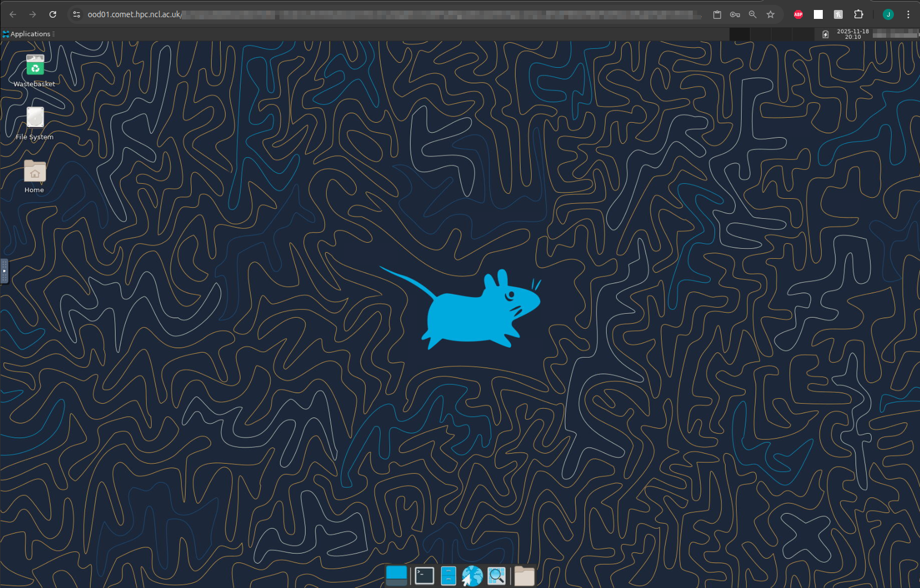
Task: Expand the noVNC side control panel handle
Action: 4,271
